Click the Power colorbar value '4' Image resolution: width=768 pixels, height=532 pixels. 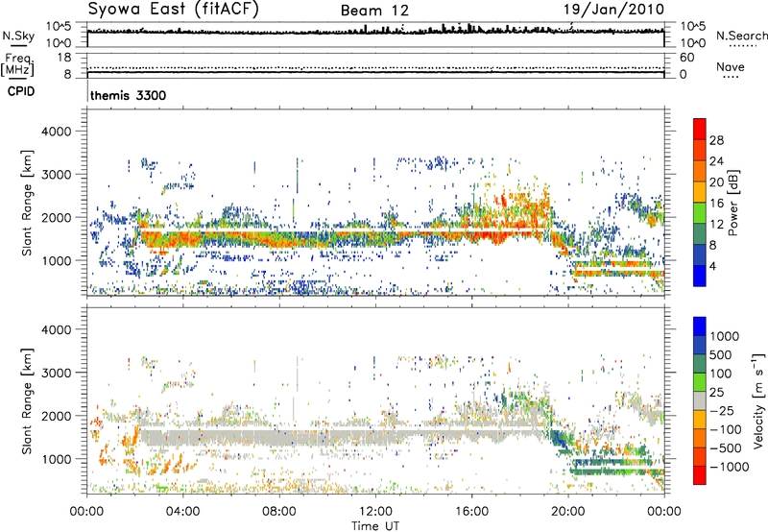(x=712, y=266)
